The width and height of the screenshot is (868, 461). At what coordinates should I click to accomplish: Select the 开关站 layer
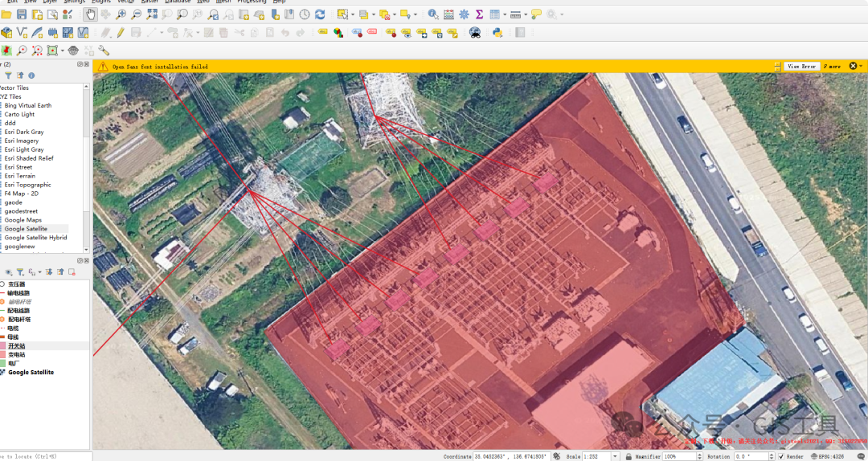[x=17, y=346]
